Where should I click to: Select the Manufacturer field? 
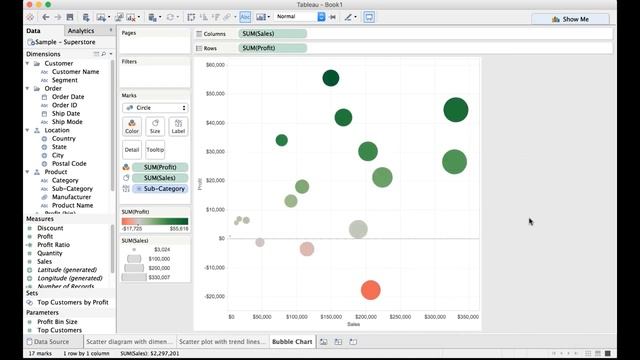tap(71, 197)
